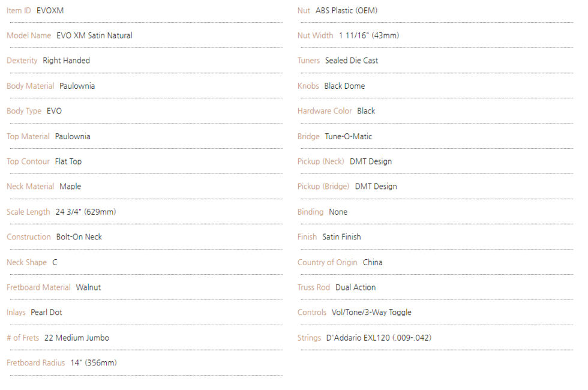Click the Nut Width label
Image resolution: width=588 pixels, height=390 pixels.
pyautogui.click(x=316, y=35)
